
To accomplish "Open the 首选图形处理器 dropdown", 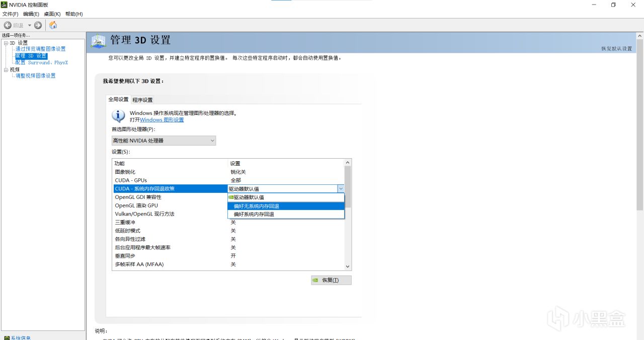I will (x=164, y=141).
